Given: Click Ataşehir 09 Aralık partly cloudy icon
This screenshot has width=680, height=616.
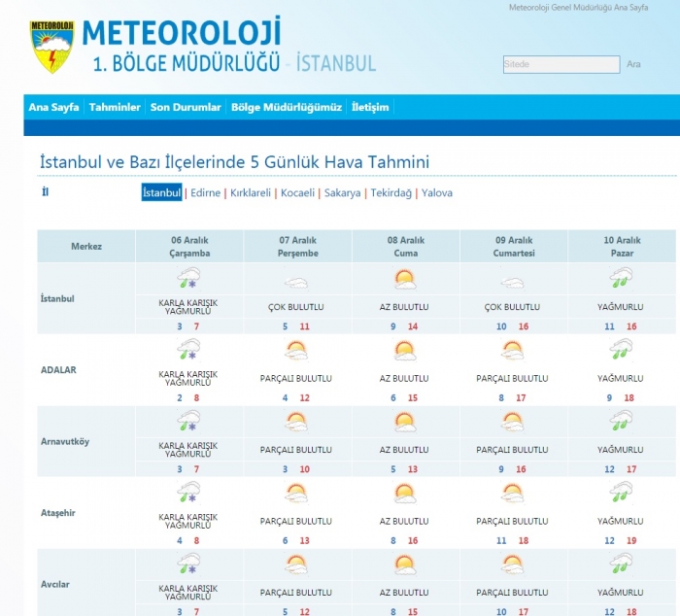Looking at the screenshot, I should [x=513, y=494].
